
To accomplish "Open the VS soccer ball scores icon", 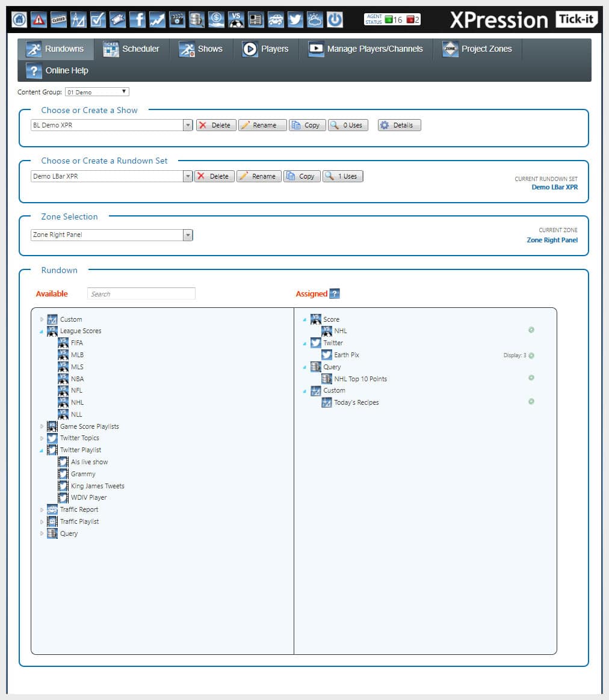I will tap(236, 20).
